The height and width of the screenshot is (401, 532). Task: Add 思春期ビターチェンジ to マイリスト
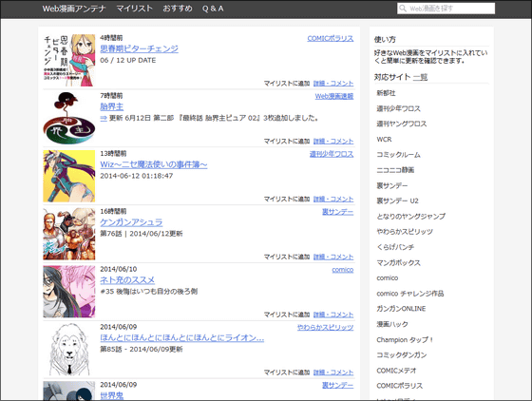(x=287, y=84)
